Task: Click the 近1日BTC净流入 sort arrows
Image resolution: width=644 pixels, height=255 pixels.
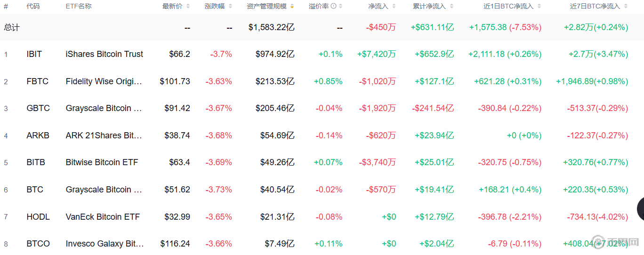Action: point(539,6)
